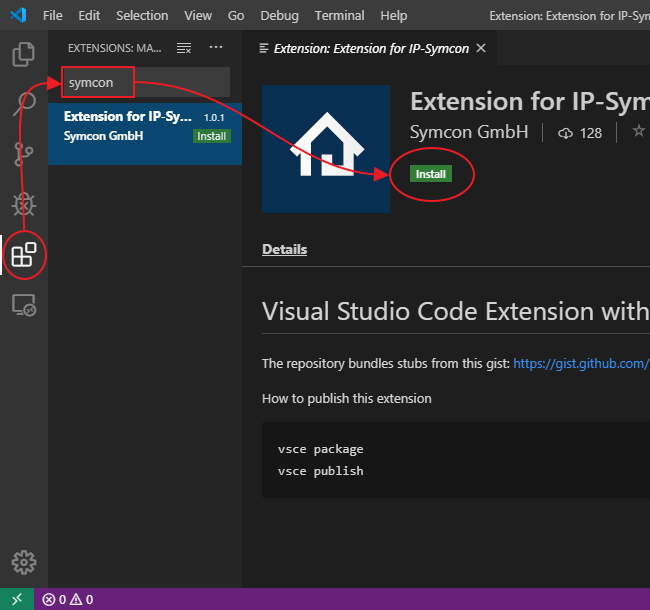Click the remote window status bar icon
650x610 pixels.
tap(17, 599)
